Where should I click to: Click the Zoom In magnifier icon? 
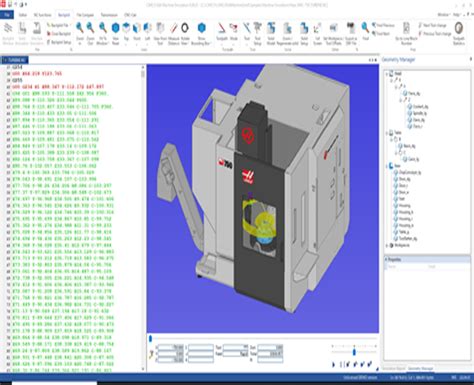tap(80, 33)
